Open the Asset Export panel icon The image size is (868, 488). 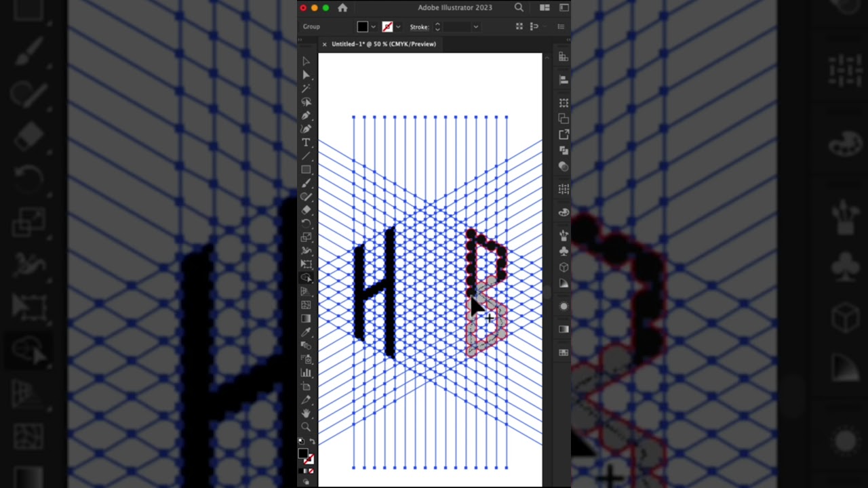coord(564,134)
